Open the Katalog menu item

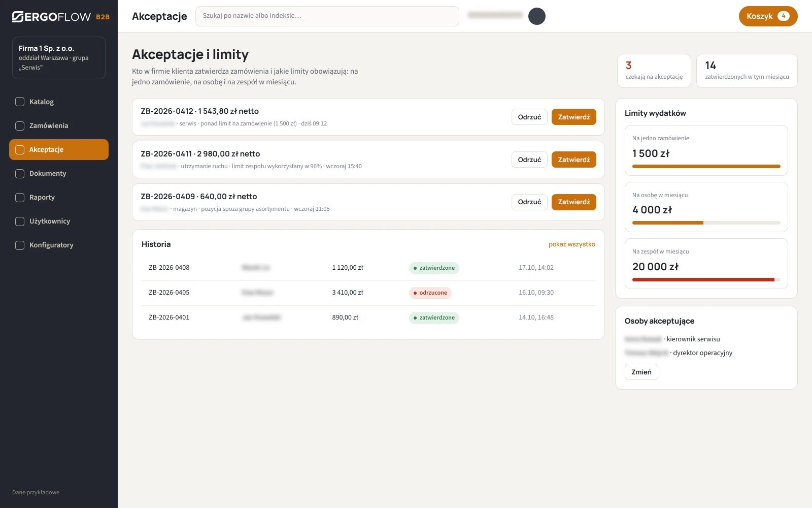pyautogui.click(x=59, y=102)
